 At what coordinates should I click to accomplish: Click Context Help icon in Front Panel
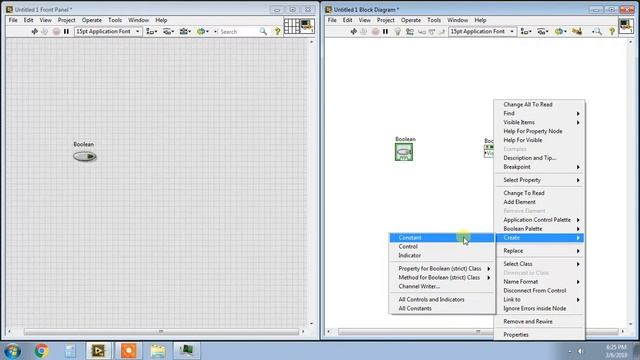[278, 31]
